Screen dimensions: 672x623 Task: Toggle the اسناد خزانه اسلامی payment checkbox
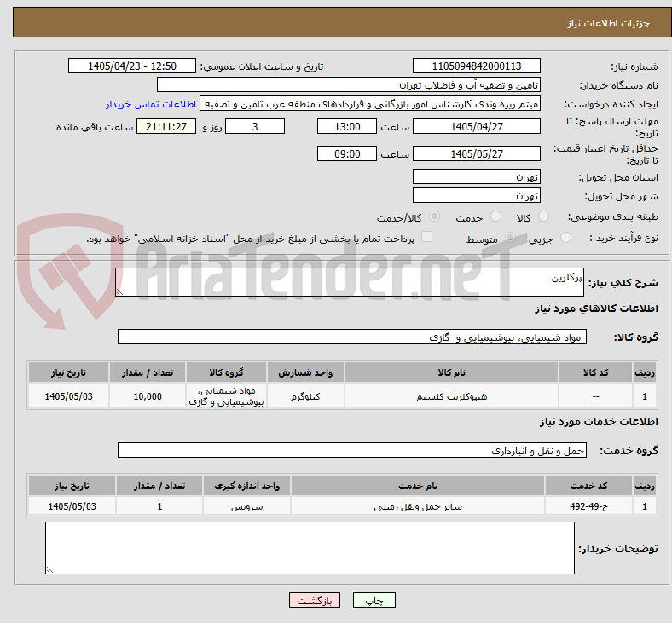click(426, 237)
